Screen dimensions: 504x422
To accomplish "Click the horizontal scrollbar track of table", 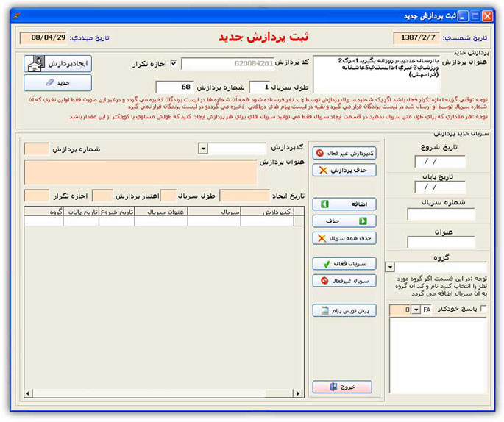I will click(x=163, y=393).
